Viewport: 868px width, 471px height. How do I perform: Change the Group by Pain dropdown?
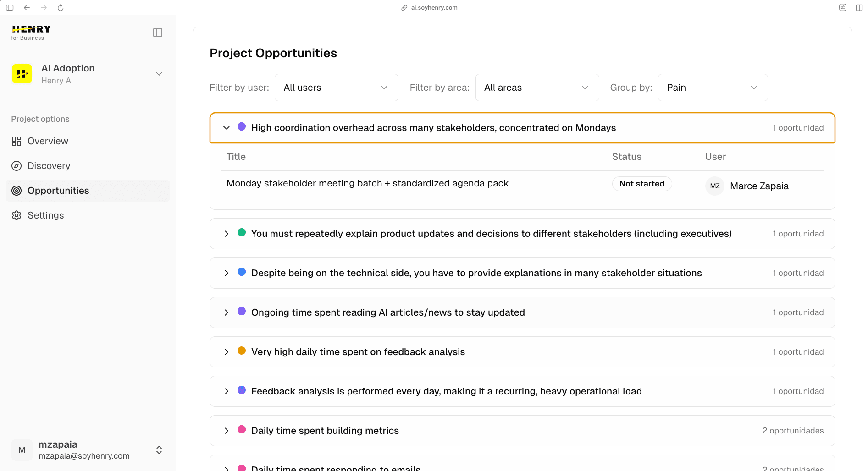click(712, 88)
